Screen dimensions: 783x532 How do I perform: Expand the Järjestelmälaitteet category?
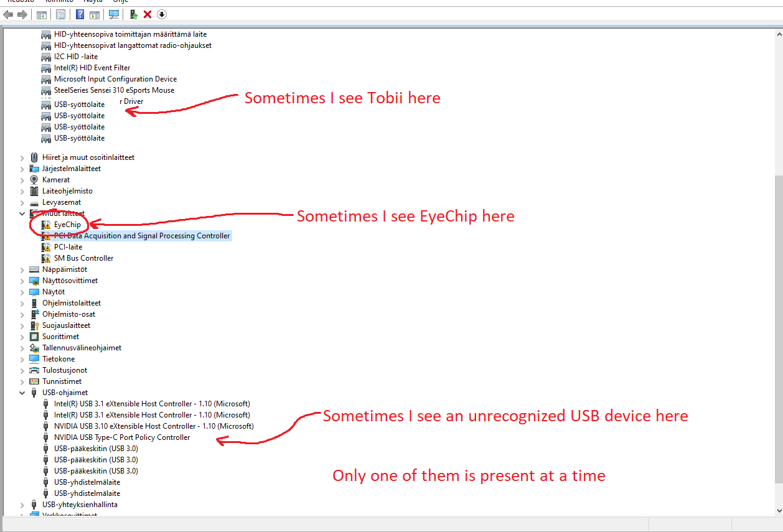[22, 169]
